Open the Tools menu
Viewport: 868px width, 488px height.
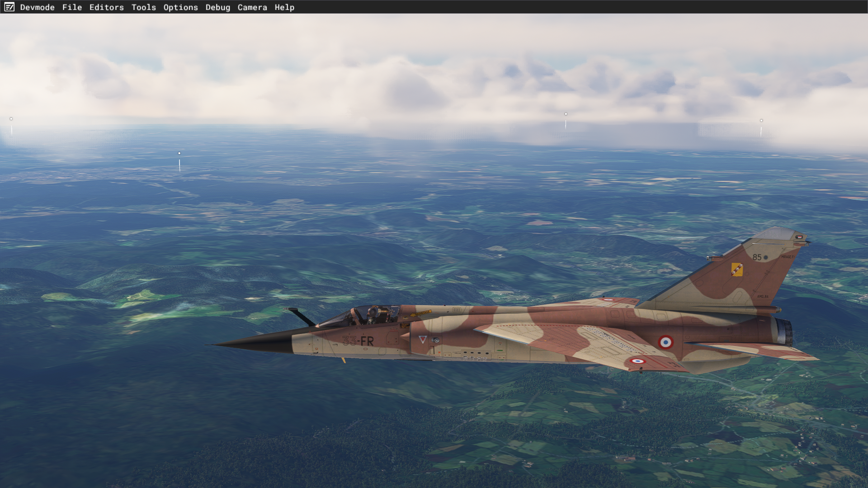tap(143, 7)
